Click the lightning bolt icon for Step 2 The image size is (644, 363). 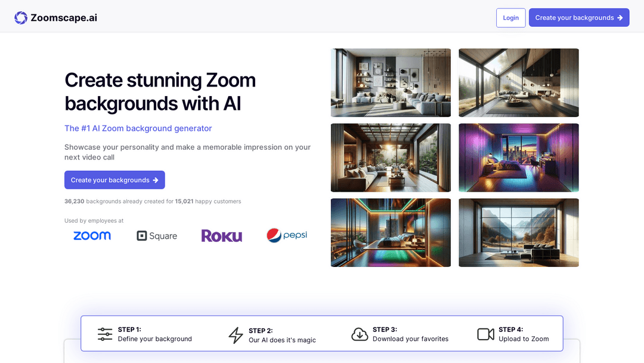236,335
